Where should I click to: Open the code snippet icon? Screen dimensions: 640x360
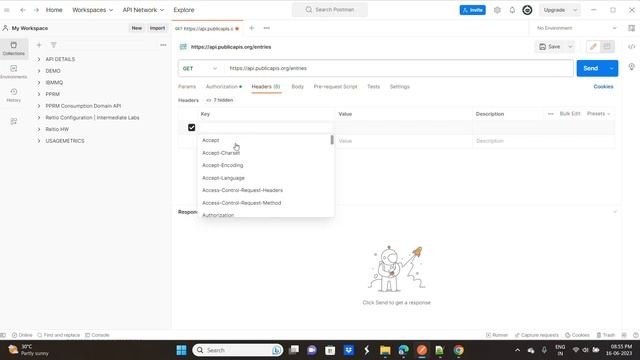[x=631, y=47]
